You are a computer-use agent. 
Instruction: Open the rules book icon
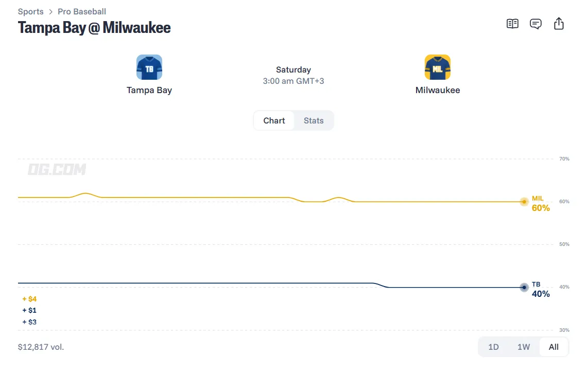(x=512, y=24)
